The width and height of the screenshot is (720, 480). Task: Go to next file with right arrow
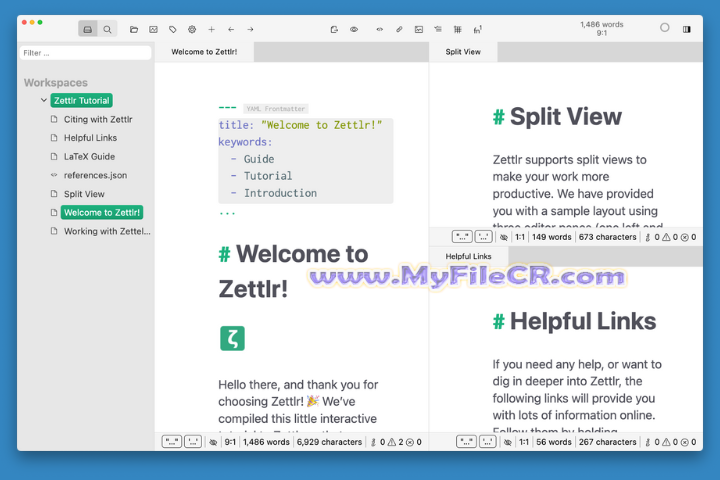[x=250, y=29]
